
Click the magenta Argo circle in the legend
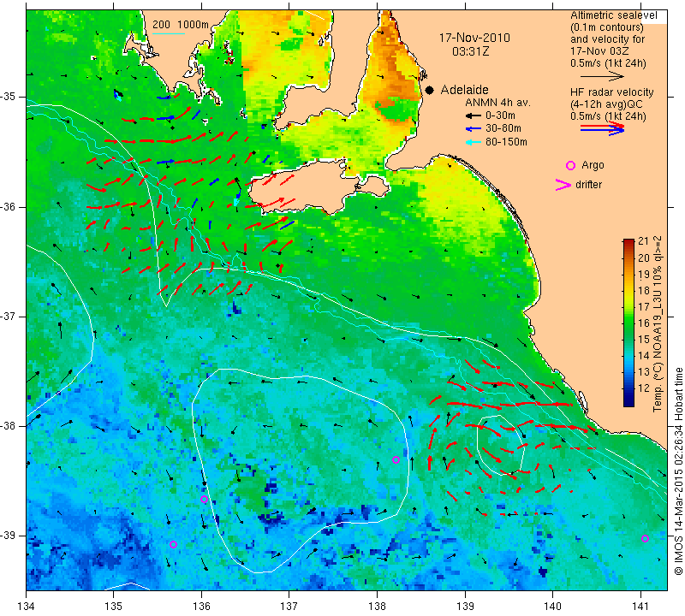[570, 165]
